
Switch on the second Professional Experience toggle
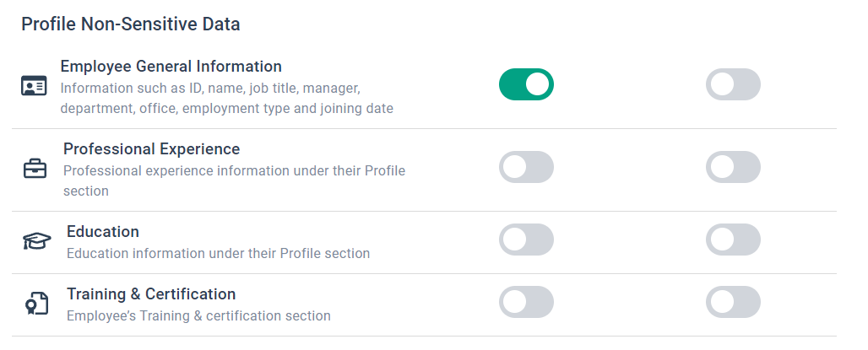[x=733, y=167]
